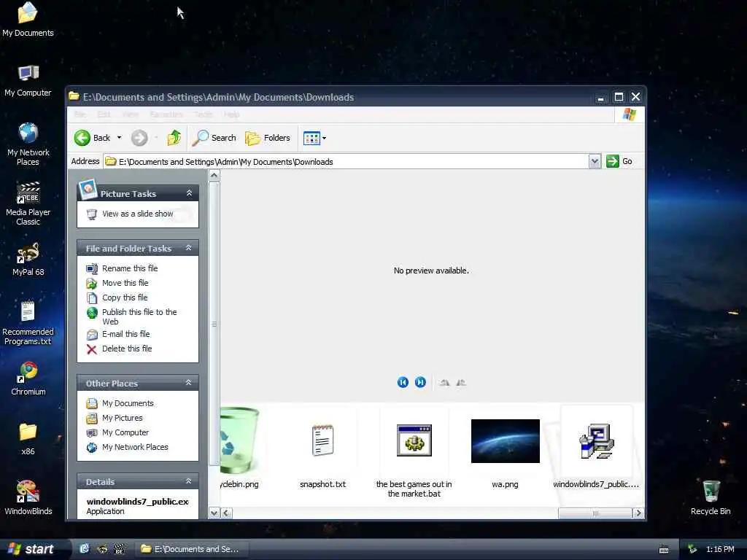Toggle the Folders pane

point(268,138)
